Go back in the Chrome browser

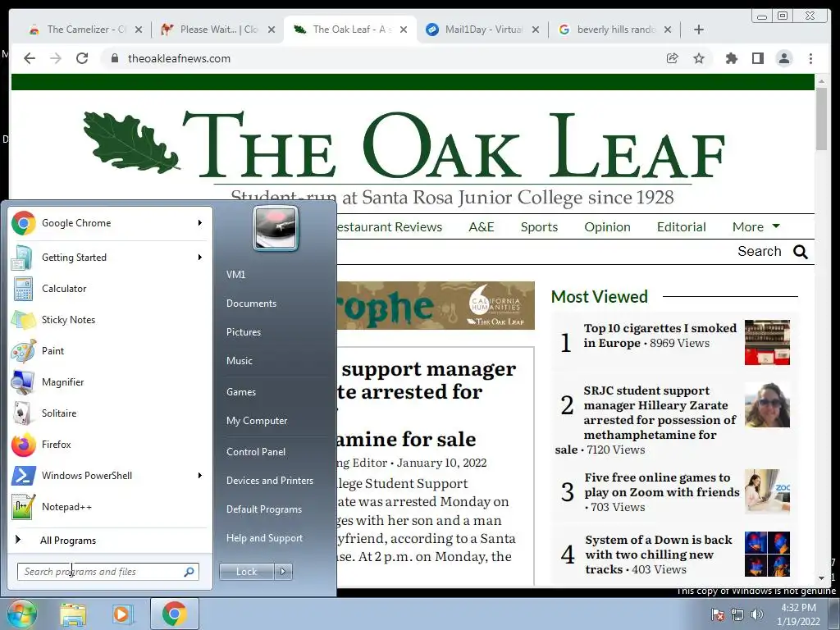tap(30, 58)
